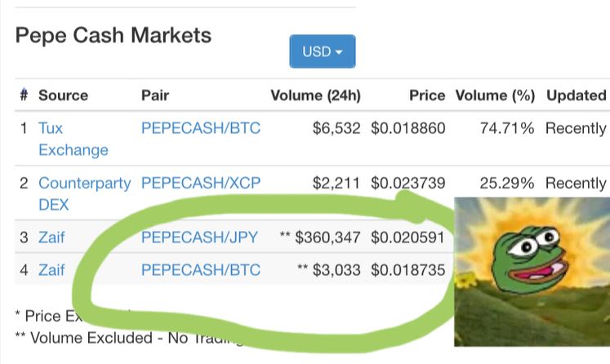Click the Zaif link in row 3
Image resolution: width=610 pixels, height=364 pixels.
click(x=51, y=237)
